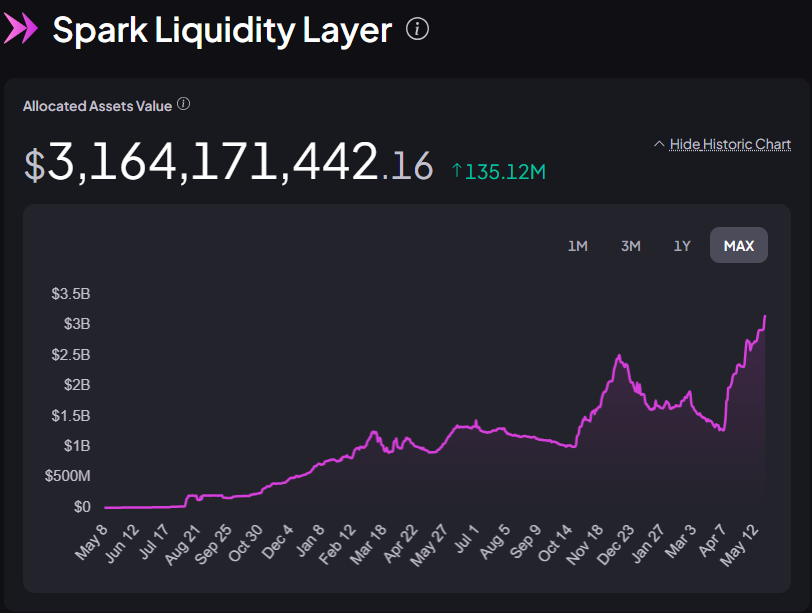Viewport: 812px width, 613px height.
Task: Choose the 1Y time range
Action: [682, 245]
